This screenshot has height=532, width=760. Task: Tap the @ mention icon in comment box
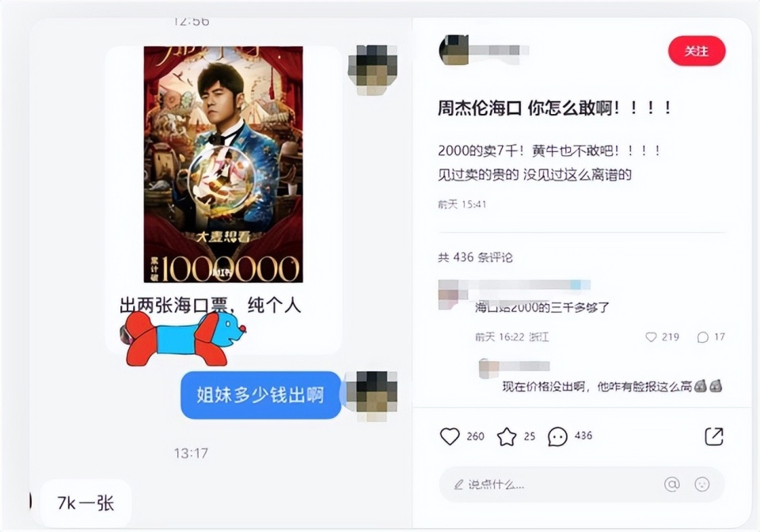672,484
